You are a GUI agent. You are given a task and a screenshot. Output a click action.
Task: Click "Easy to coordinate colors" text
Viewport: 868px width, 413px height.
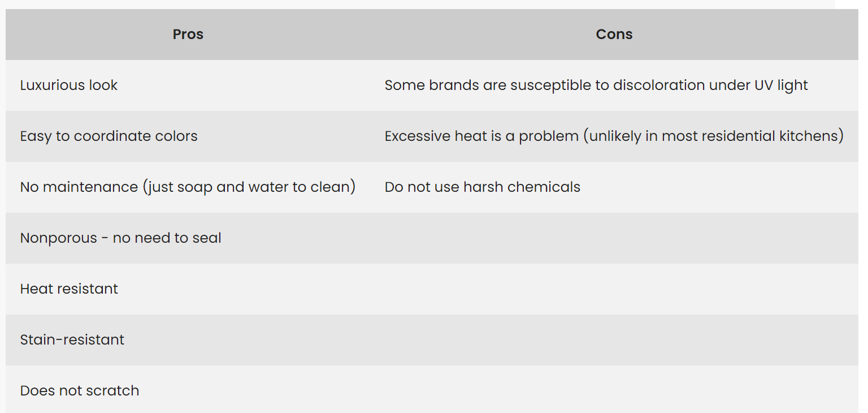pos(108,136)
